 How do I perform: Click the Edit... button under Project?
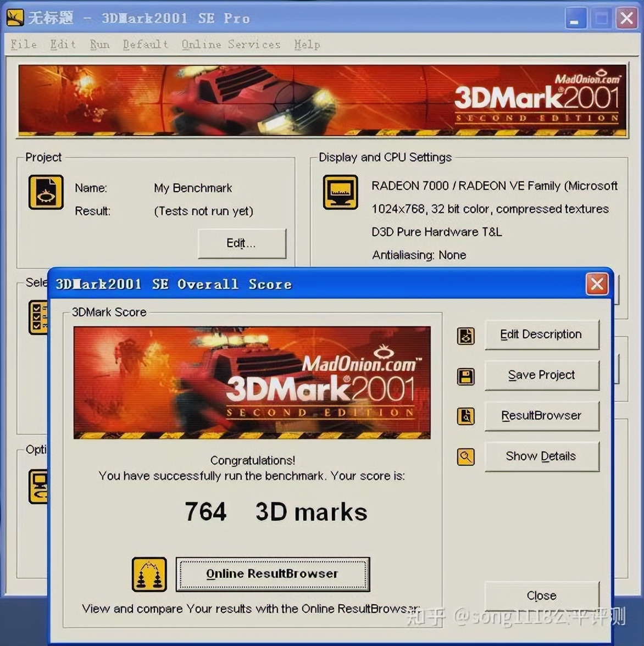click(242, 243)
